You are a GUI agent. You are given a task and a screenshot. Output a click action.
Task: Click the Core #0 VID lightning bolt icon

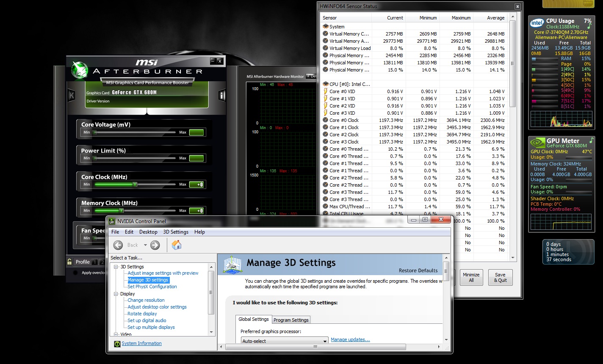pos(326,91)
